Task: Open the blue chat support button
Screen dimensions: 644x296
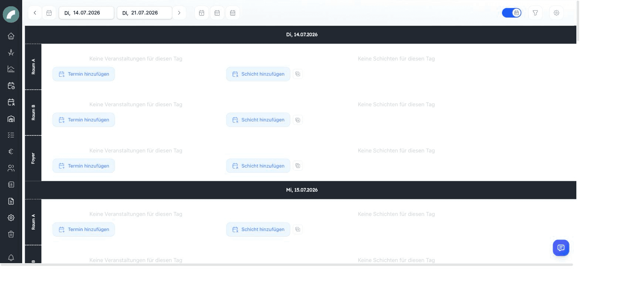Action: [561, 248]
